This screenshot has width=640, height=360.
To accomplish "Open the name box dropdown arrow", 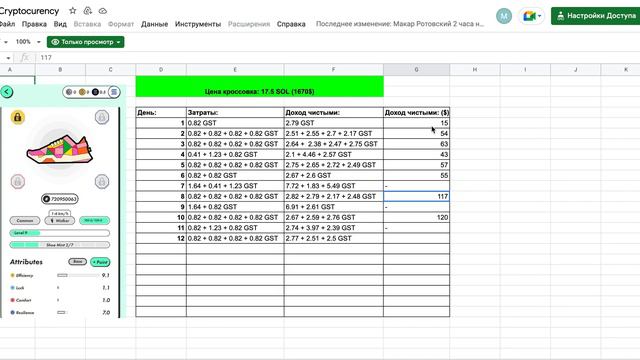I will coord(8,58).
